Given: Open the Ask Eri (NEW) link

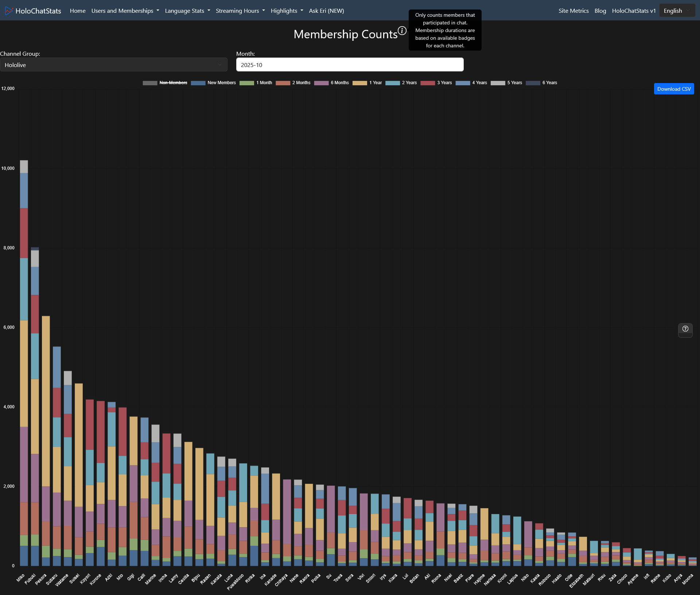Looking at the screenshot, I should click(x=326, y=11).
